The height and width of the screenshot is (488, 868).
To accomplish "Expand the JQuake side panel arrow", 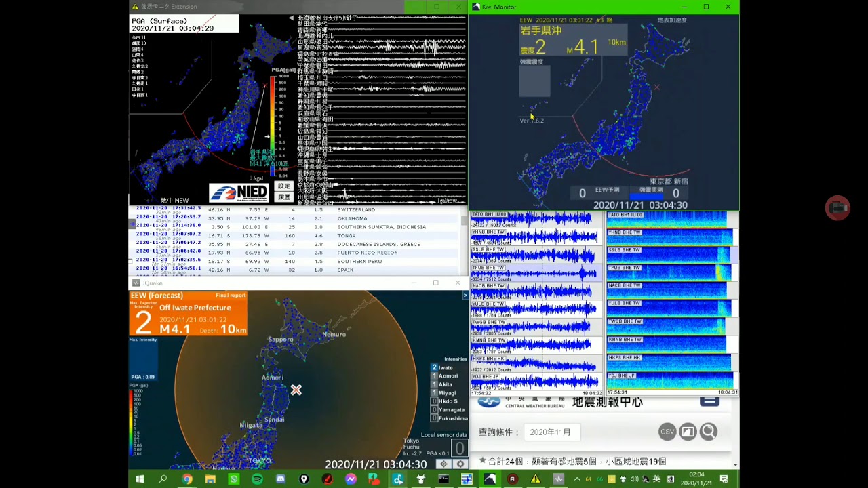I will [x=465, y=296].
